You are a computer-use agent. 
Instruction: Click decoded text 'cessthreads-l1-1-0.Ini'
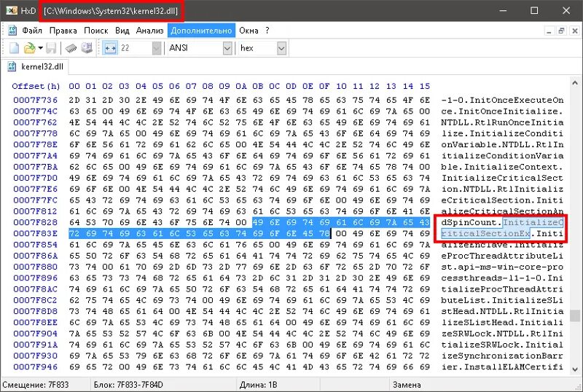pos(502,278)
